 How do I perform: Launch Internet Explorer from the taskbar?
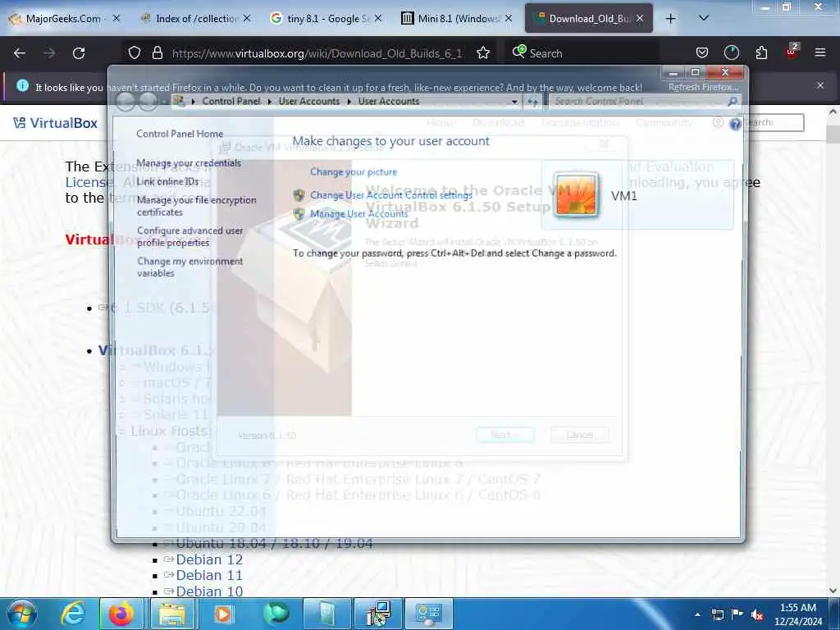[x=73, y=614]
